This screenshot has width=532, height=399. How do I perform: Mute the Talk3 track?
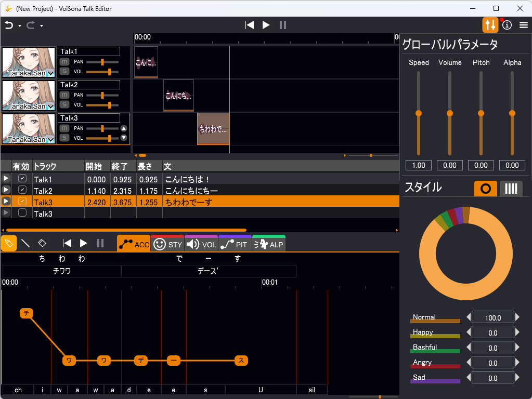pos(64,128)
